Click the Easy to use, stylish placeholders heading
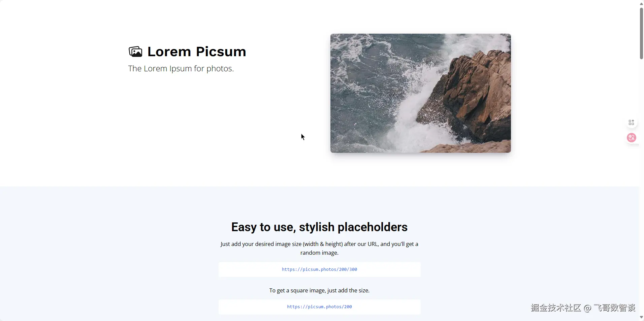This screenshot has height=321, width=644. (x=319, y=227)
